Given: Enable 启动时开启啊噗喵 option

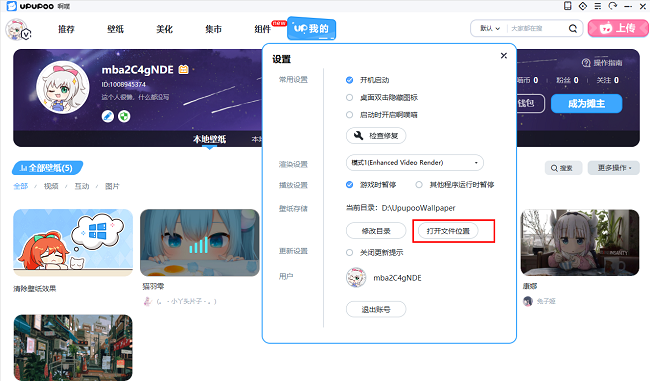Looking at the screenshot, I should tap(349, 115).
